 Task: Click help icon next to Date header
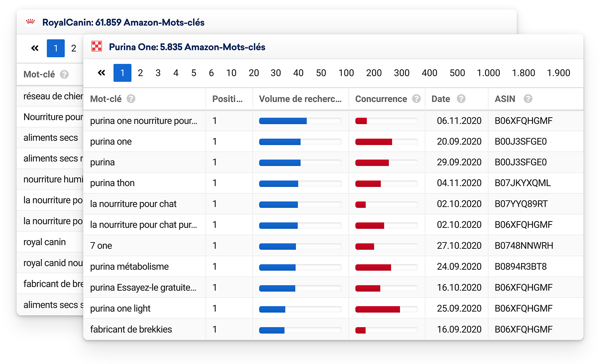coord(461,99)
